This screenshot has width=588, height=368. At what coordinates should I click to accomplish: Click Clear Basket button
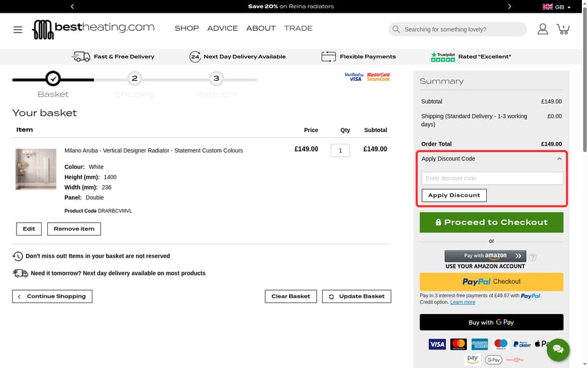(x=290, y=296)
